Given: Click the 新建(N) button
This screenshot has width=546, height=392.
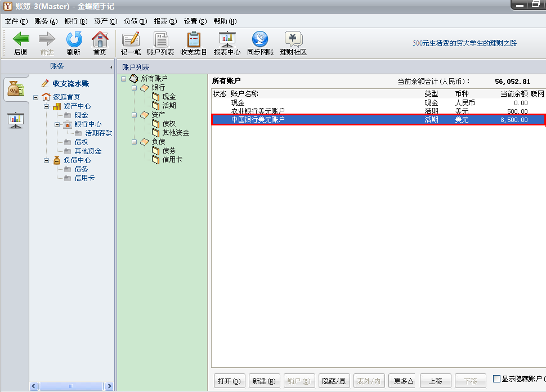Looking at the screenshot, I should [x=264, y=381].
